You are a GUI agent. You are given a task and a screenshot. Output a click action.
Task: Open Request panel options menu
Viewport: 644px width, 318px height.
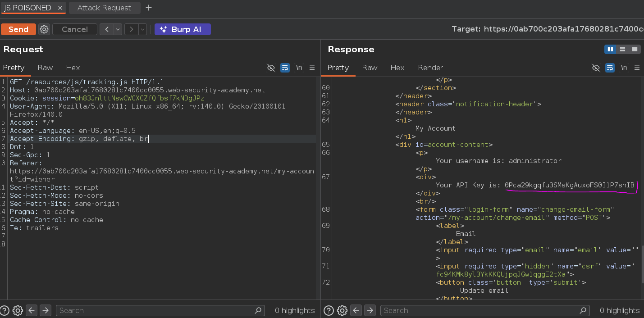pos(312,68)
